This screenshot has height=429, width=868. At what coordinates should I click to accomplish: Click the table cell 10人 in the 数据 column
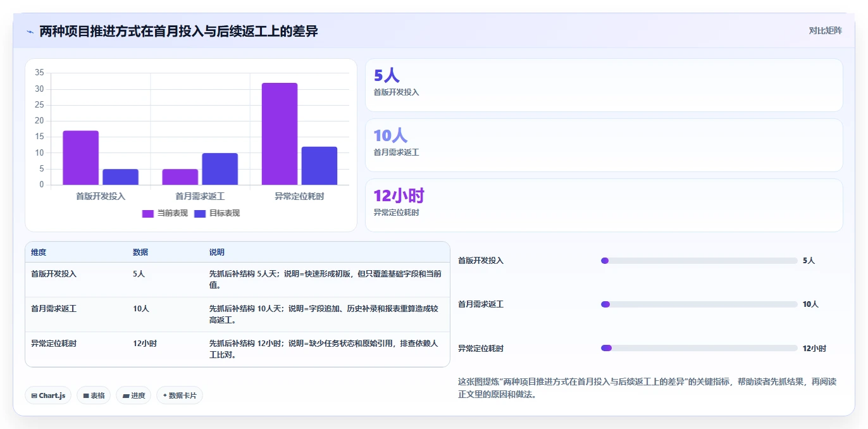(x=141, y=309)
